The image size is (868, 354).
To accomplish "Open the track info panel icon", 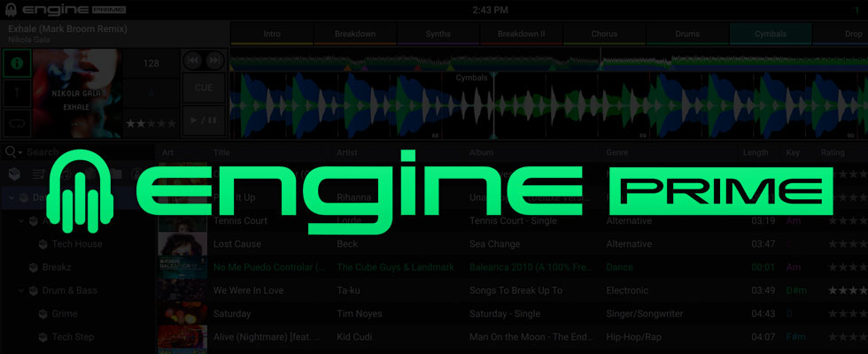I will [x=17, y=63].
